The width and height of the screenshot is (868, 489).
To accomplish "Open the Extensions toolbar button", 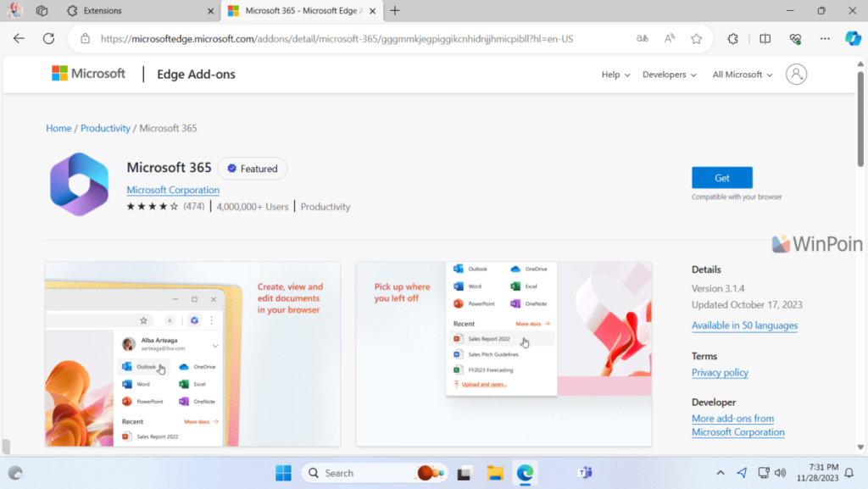I will coord(733,39).
